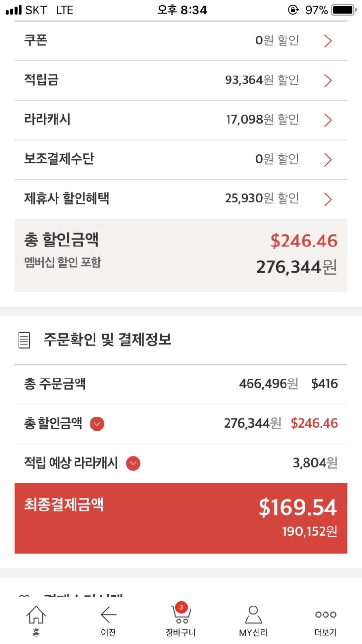Image resolution: width=362 pixels, height=644 pixels.
Task: Open 적립금 row chevron
Action: click(x=328, y=80)
